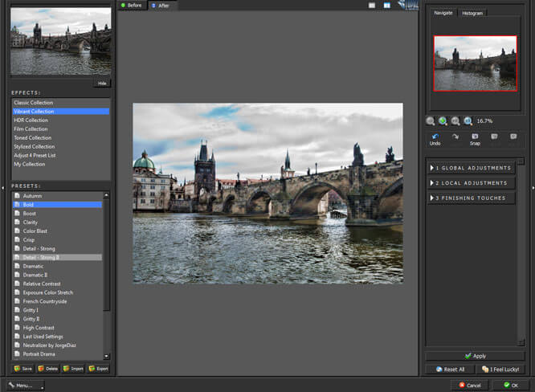
Task: Click the Snap camera icon
Action: coord(475,136)
